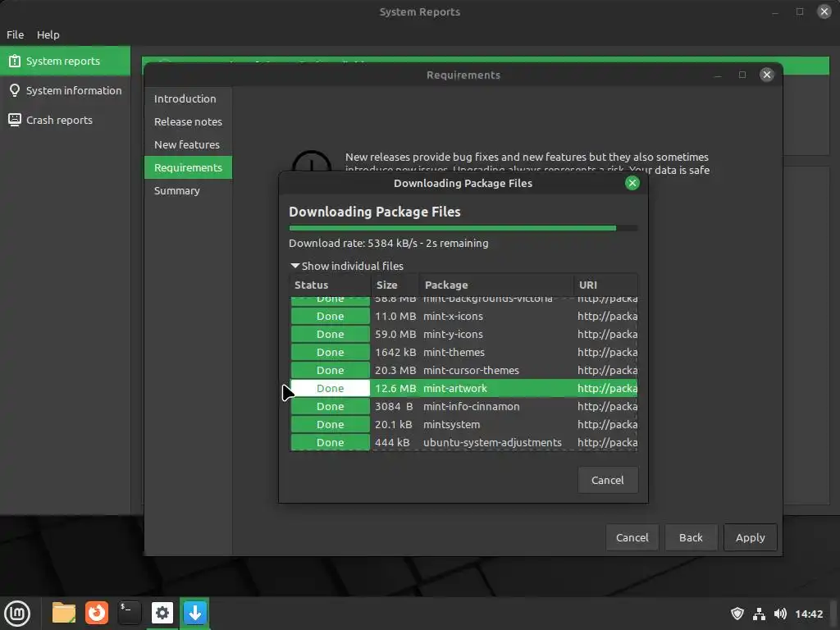Sort files by URI column

pyautogui.click(x=605, y=285)
